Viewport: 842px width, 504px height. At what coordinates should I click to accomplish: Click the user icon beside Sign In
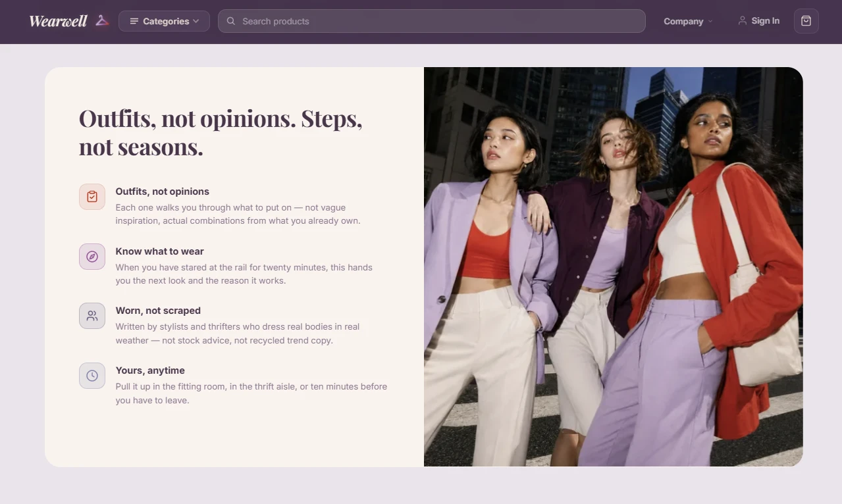click(x=743, y=21)
